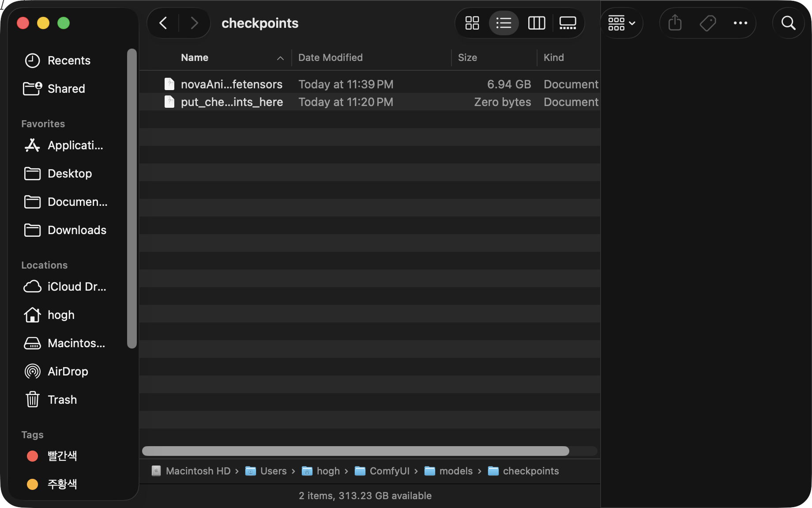
Task: Click the status bar item count text
Action: (365, 496)
